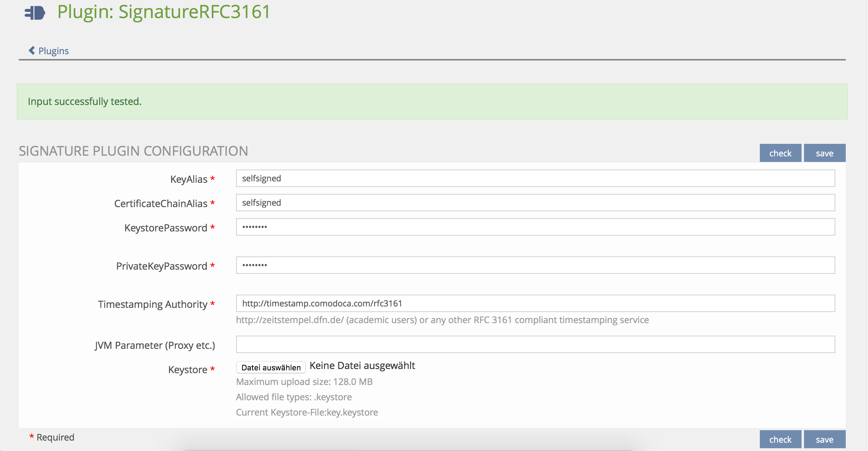Click the Input successfully tested banner
The height and width of the screenshot is (451, 868).
coord(85,101)
